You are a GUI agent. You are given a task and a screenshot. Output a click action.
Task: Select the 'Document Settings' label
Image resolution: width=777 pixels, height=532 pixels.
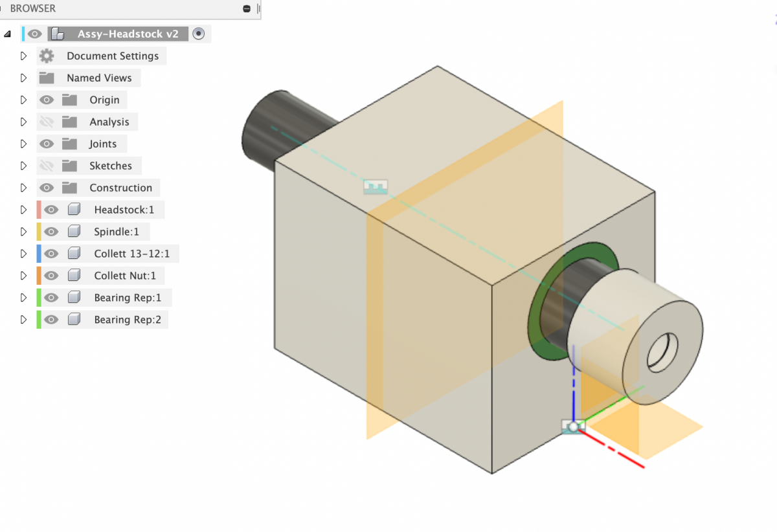pos(113,56)
